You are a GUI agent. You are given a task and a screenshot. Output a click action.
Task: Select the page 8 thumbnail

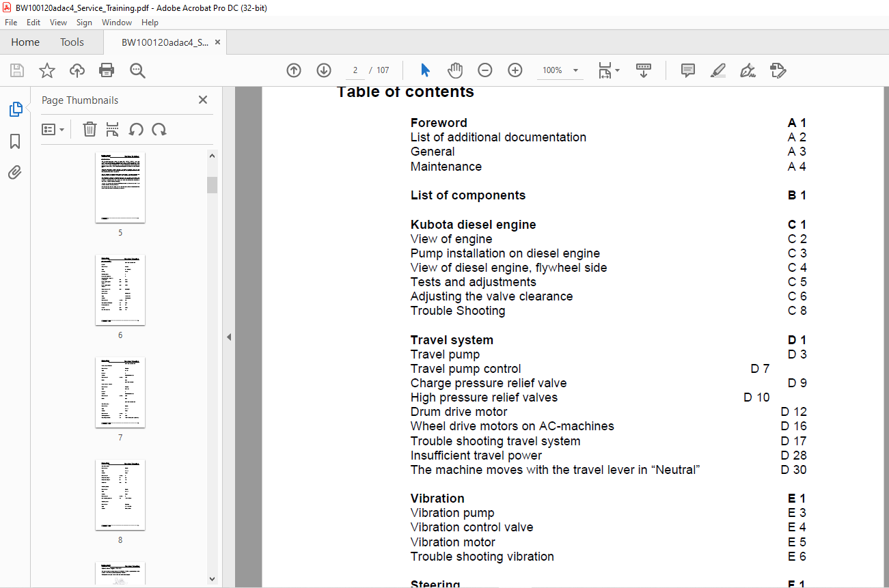point(120,495)
